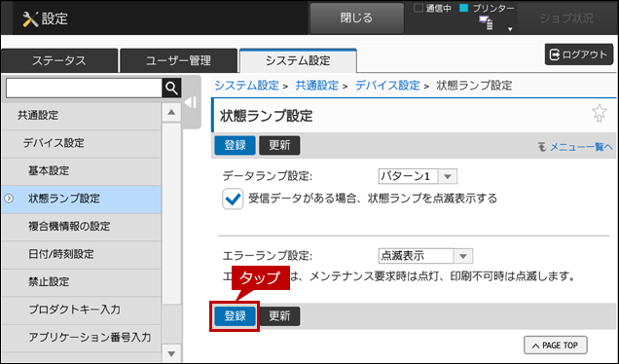Open the デバイス設定 breadcrumb link
Viewport: 619px width, 364px height.
(x=387, y=86)
